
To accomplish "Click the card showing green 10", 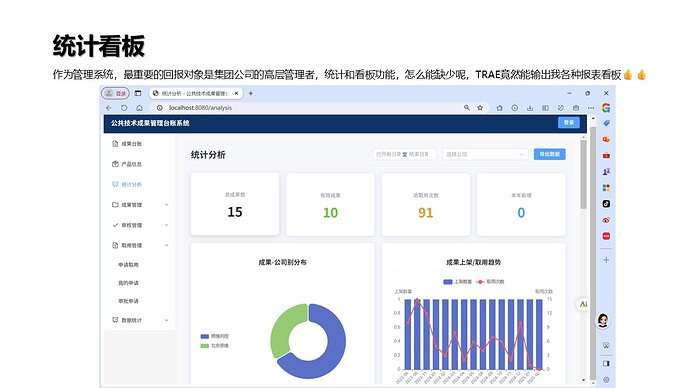I will point(330,204).
